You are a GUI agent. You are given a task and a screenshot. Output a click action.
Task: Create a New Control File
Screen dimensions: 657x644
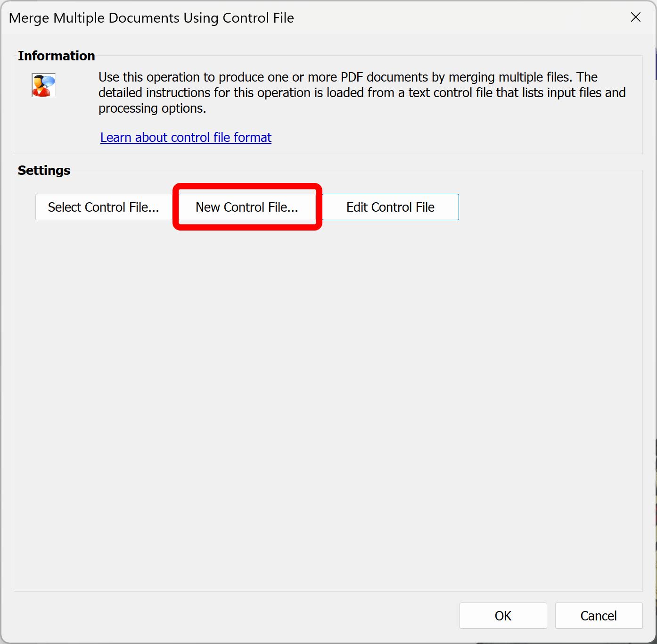[247, 207]
